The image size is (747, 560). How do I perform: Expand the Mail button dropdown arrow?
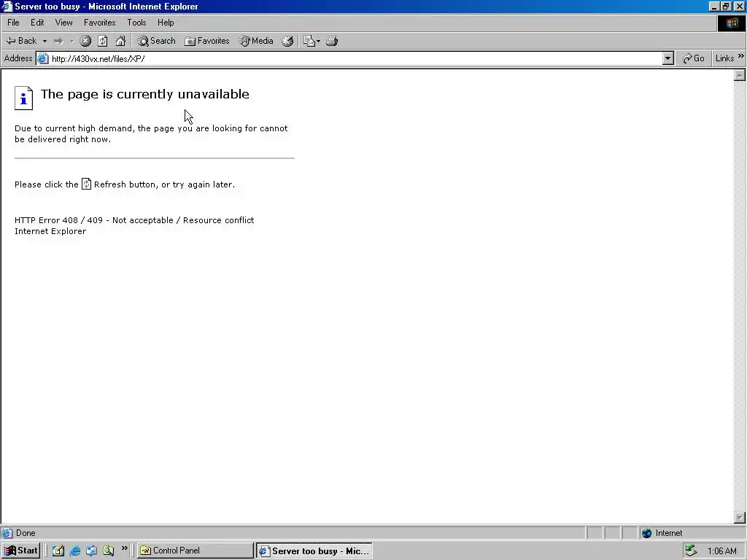[318, 41]
